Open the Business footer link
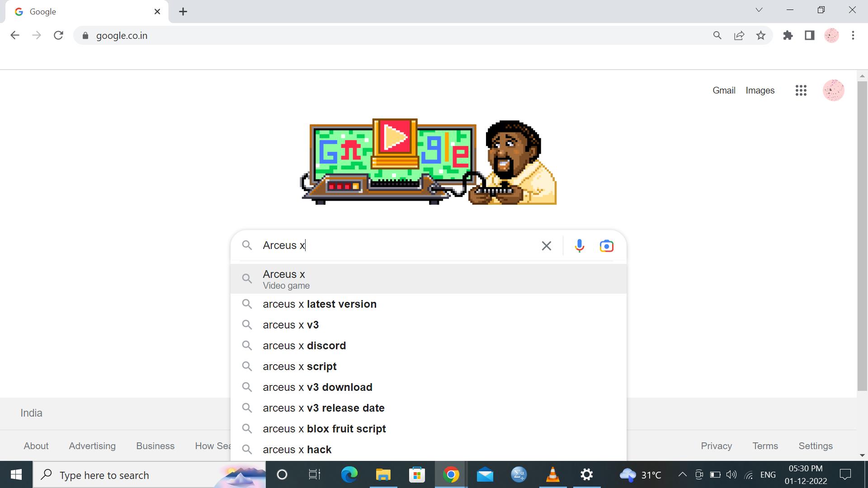Image resolution: width=868 pixels, height=488 pixels. tap(155, 446)
